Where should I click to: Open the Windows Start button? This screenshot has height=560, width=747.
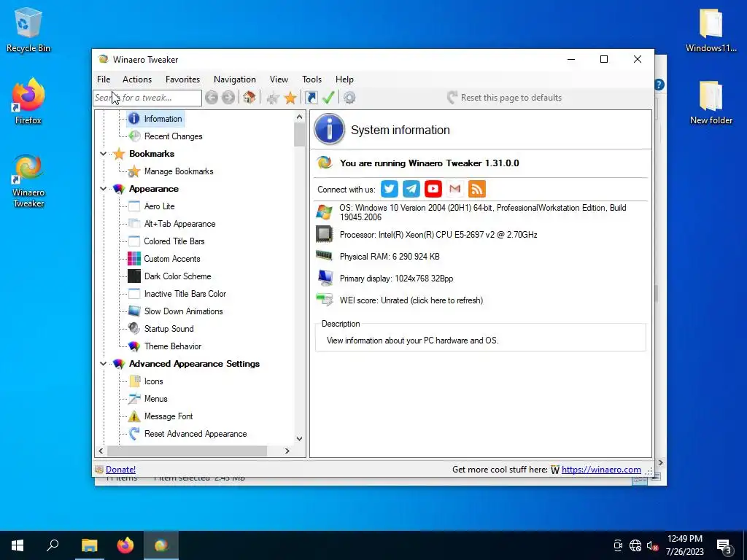point(18,545)
